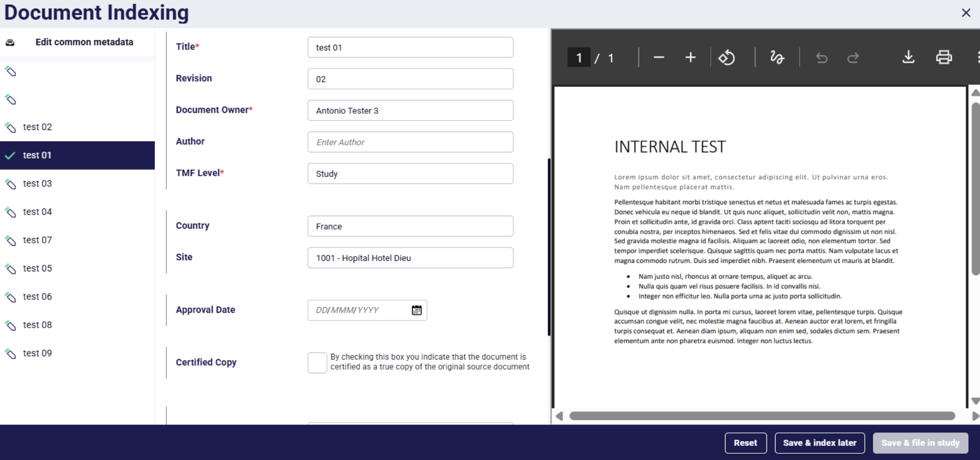Undo the last annotation
The image size is (980, 460).
pyautogui.click(x=821, y=57)
